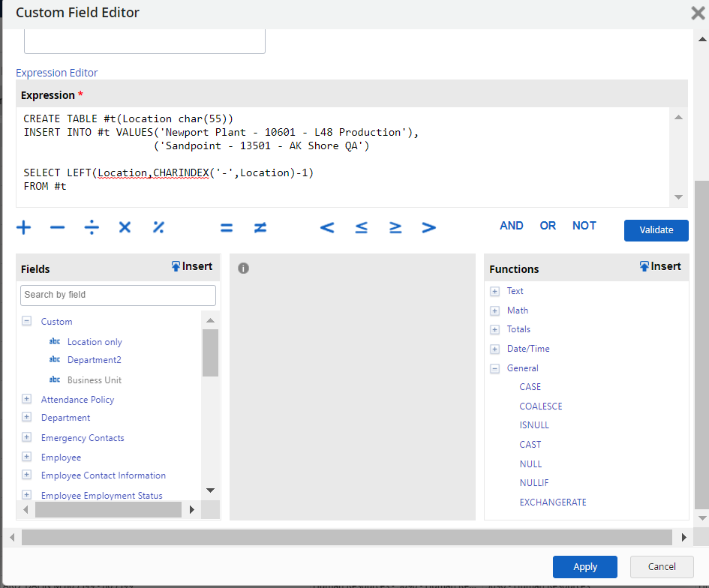Insert the greater-than operator
The image size is (709, 588).
(x=428, y=227)
